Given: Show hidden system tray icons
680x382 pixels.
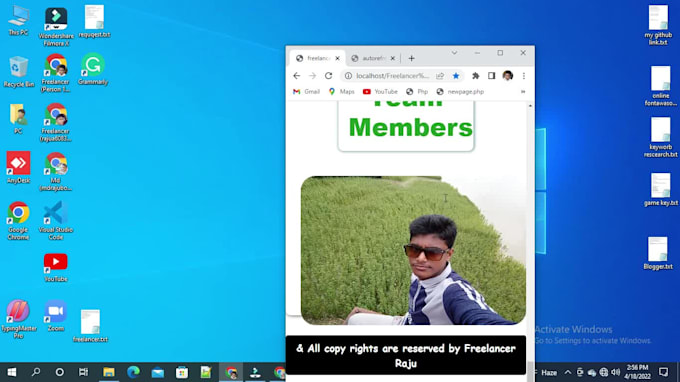Looking at the screenshot, I should pyautogui.click(x=568, y=372).
